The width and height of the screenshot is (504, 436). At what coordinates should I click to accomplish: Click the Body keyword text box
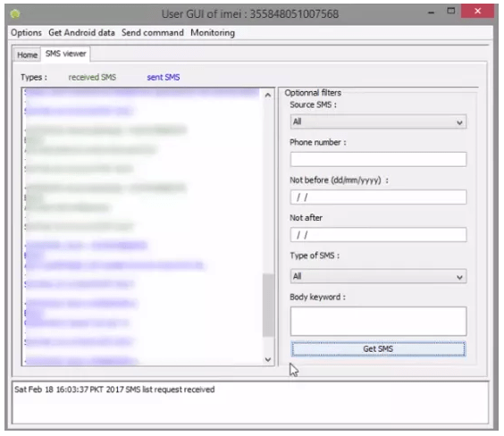click(378, 322)
